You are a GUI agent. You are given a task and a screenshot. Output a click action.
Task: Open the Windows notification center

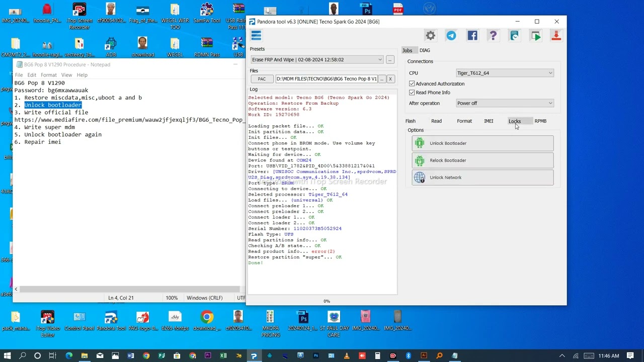[x=630, y=356]
